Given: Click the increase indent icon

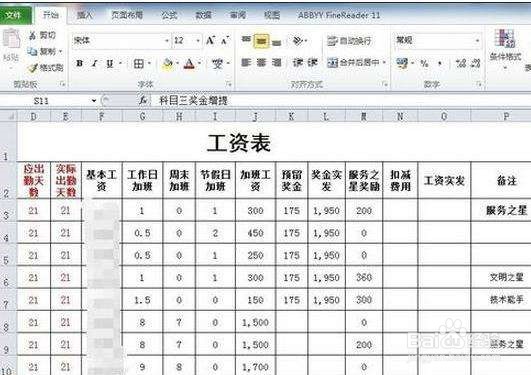Looking at the screenshot, I should coord(312,63).
